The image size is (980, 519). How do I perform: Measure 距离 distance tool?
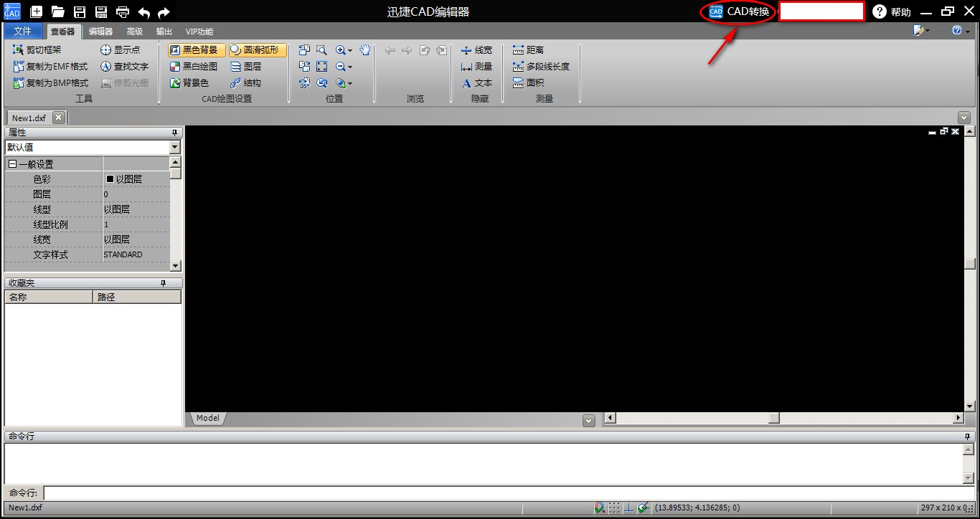click(528, 50)
